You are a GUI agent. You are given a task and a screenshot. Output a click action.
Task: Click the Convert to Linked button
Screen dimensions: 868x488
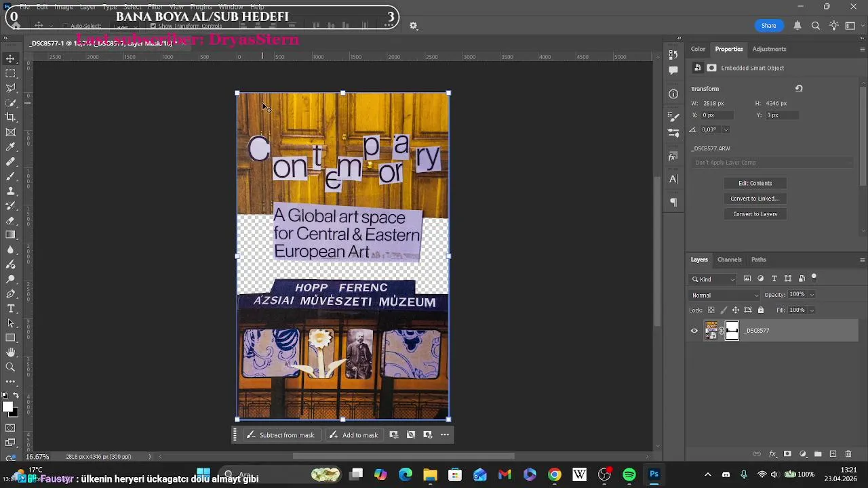click(755, 199)
